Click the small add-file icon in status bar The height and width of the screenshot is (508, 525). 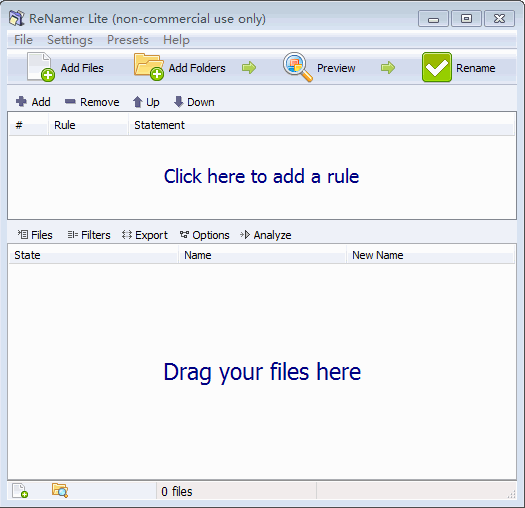pyautogui.click(x=20, y=491)
